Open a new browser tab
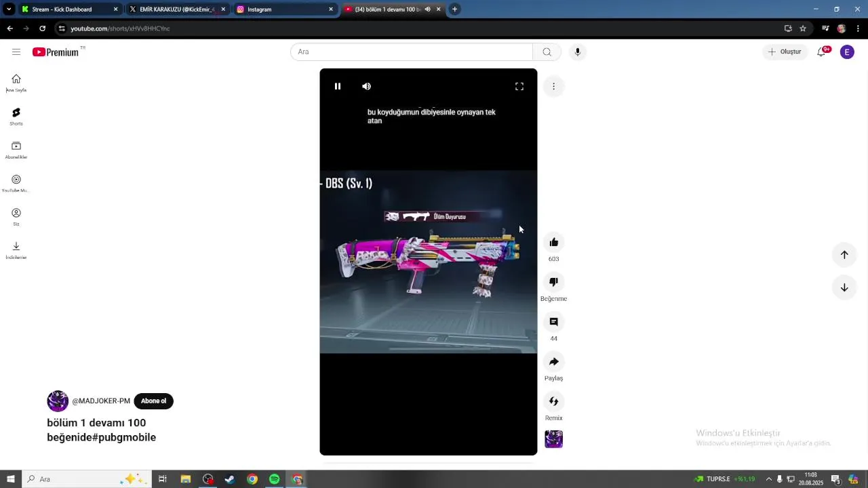 [x=454, y=9]
